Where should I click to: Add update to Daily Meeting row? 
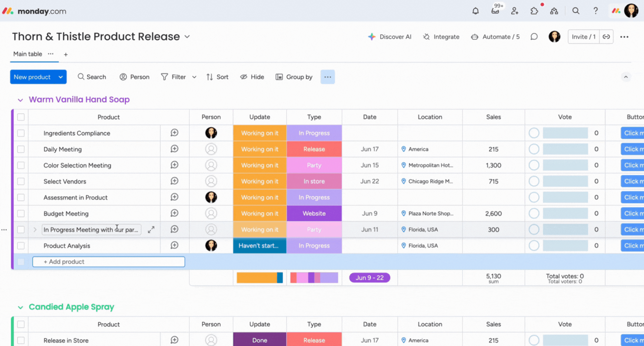point(175,149)
